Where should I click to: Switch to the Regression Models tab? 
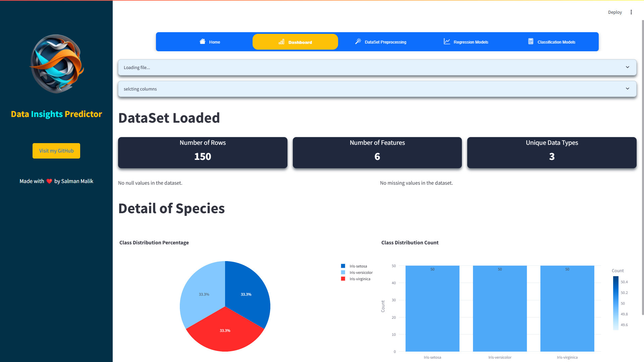[470, 42]
